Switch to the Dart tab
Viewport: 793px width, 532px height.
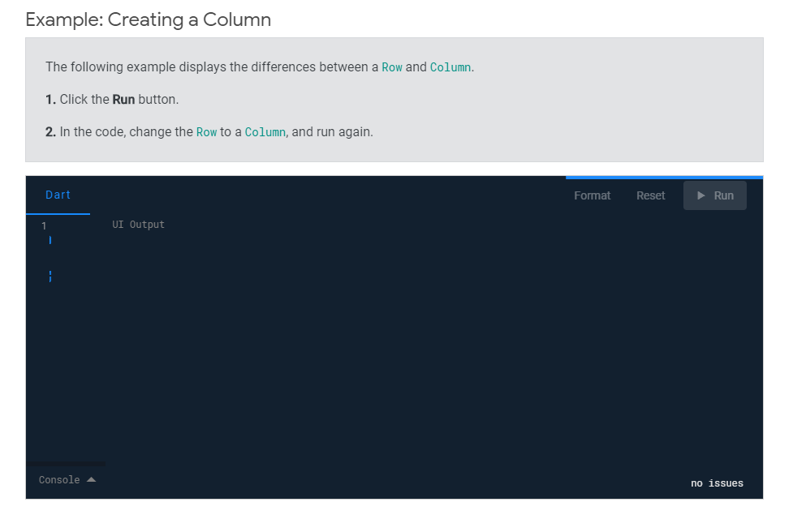[x=58, y=195]
